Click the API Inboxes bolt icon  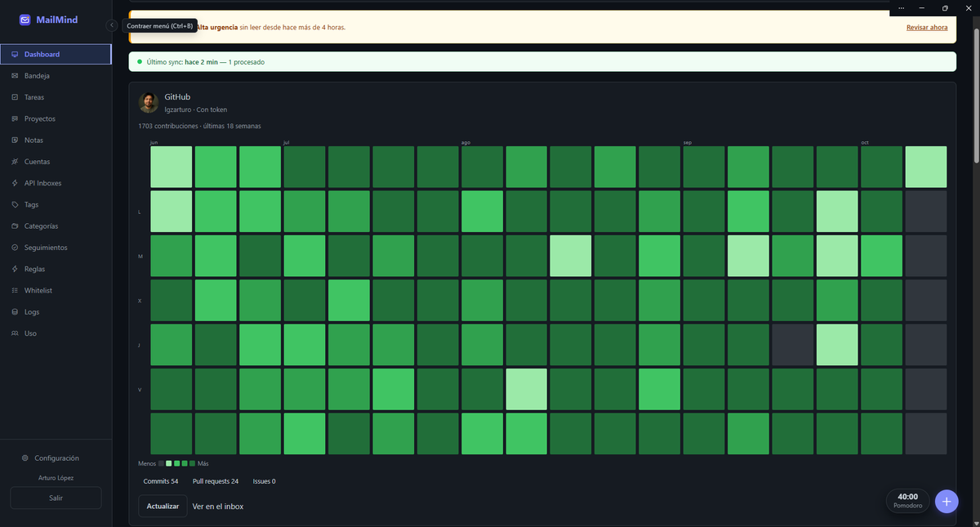[x=15, y=183]
